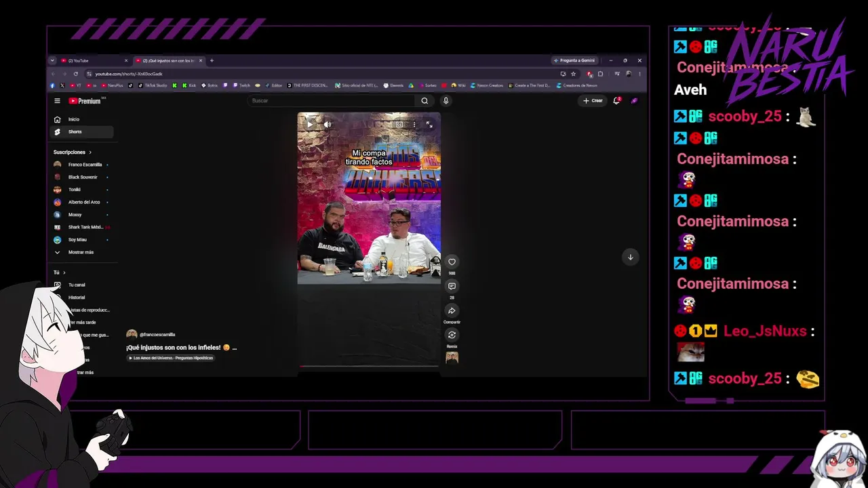Open the Creadores de Nexon bookmark

[577, 85]
